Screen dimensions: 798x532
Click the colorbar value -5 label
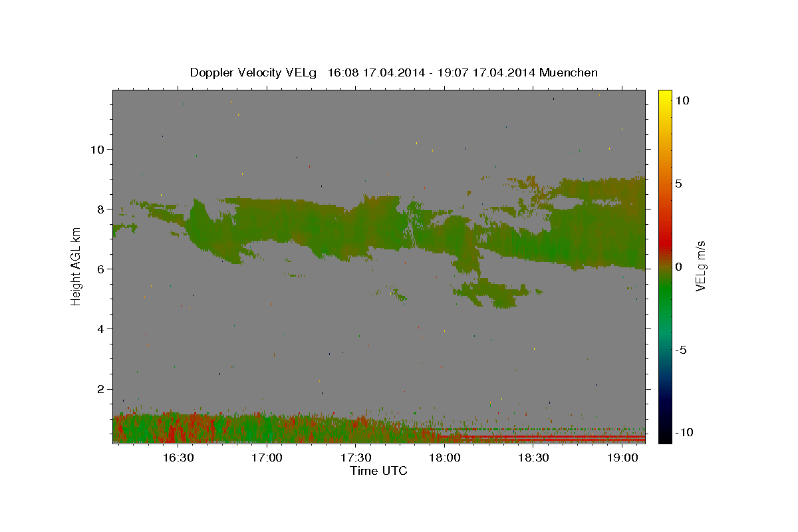681,350
